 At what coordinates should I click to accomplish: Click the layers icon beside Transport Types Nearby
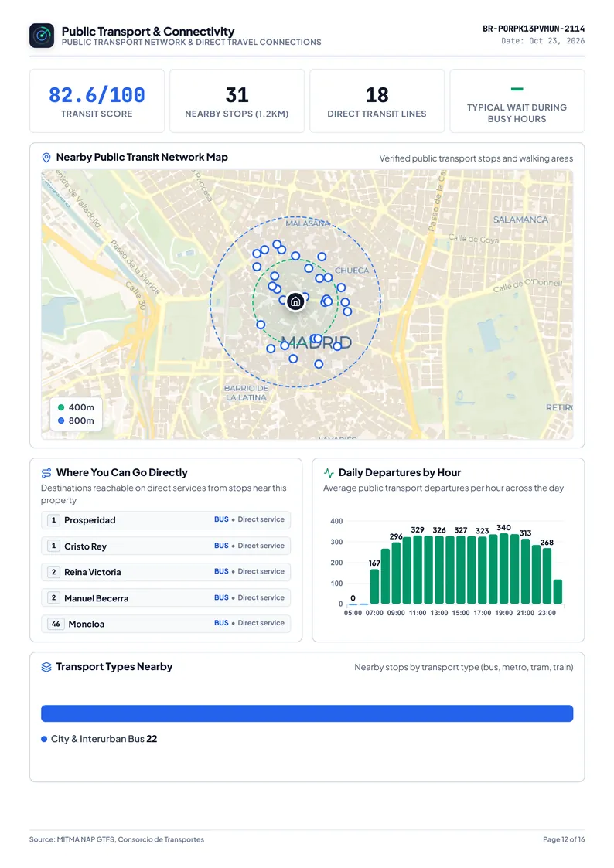point(46,667)
